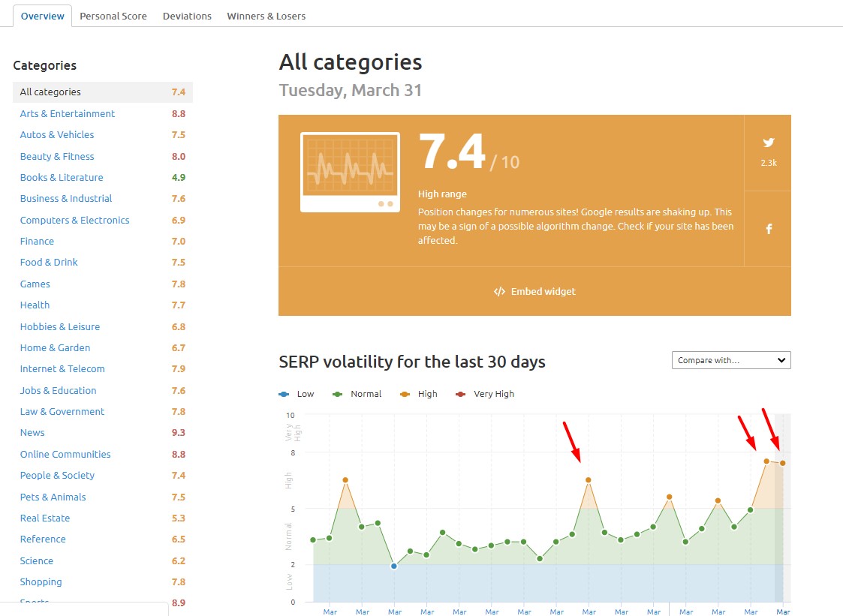Click the last orange chart data point
843x616 pixels.
783,463
